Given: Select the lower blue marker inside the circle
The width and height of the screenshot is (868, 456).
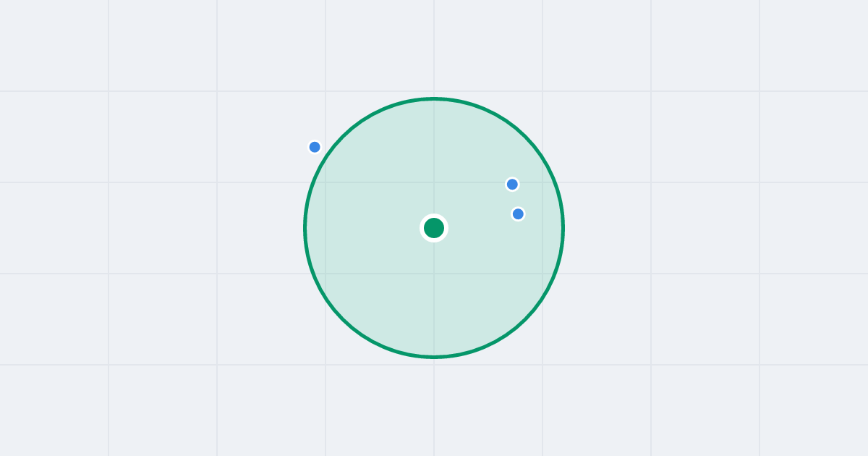Looking at the screenshot, I should [518, 214].
